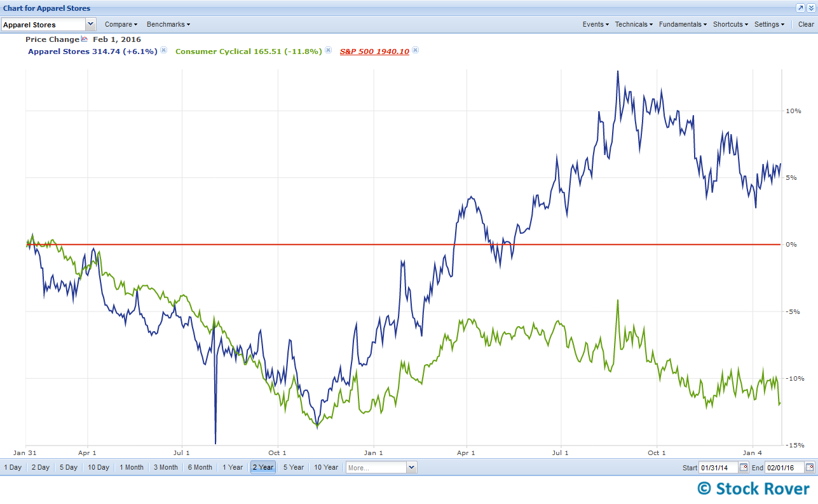Click the Feb 1, 2016 date text
This screenshot has height=504, width=818.
(117, 39)
